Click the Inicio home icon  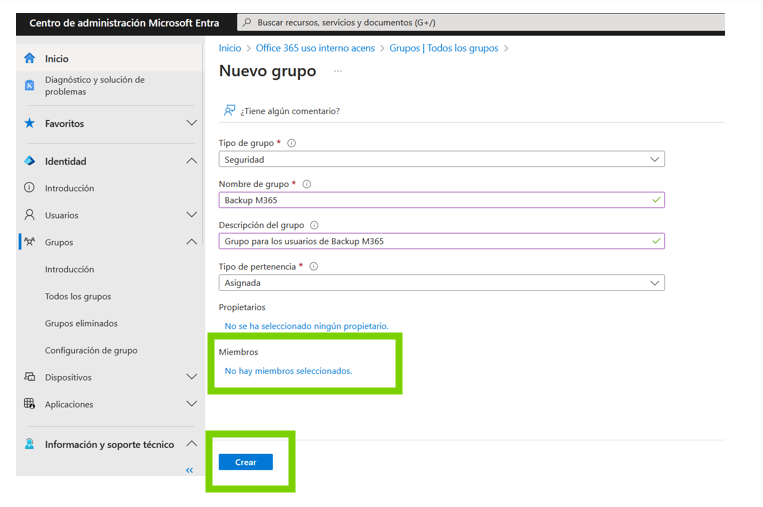29,58
